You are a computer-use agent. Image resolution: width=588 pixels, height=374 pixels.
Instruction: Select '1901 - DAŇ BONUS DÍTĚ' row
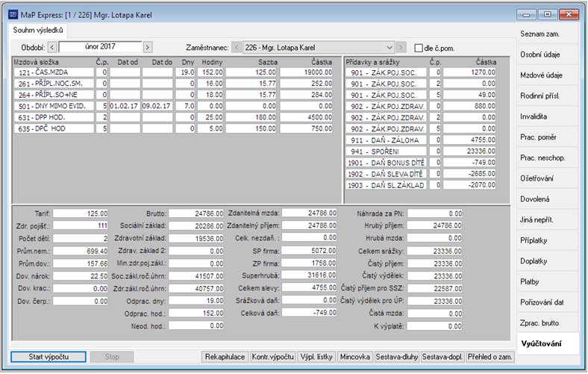(420, 163)
